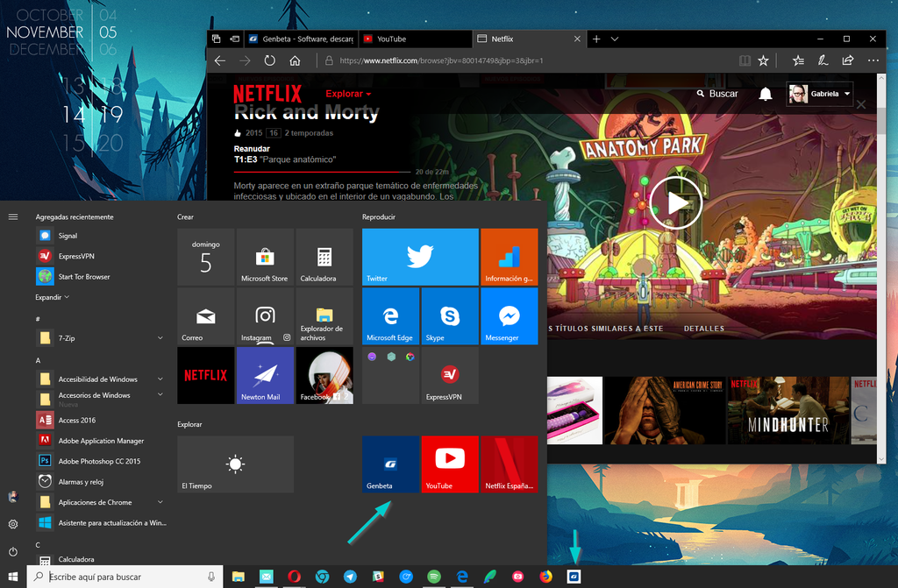Open the Messenger tile
Screen dimensions: 898x588
click(510, 316)
